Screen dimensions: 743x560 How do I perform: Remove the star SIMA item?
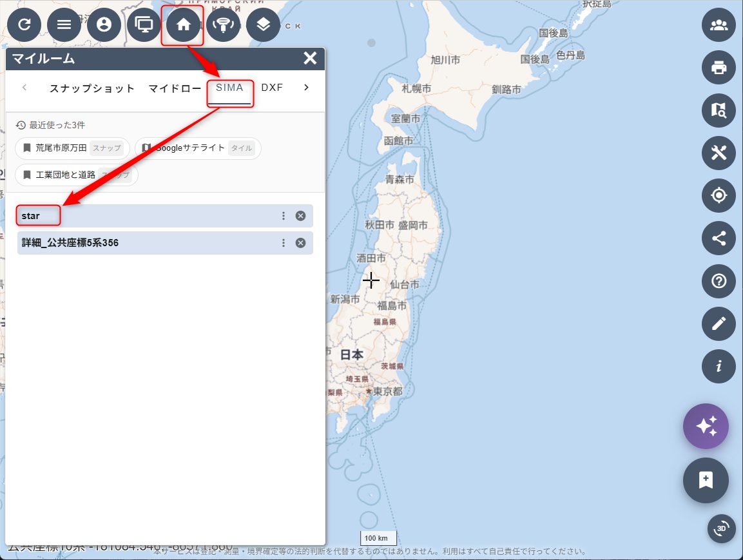pos(300,216)
